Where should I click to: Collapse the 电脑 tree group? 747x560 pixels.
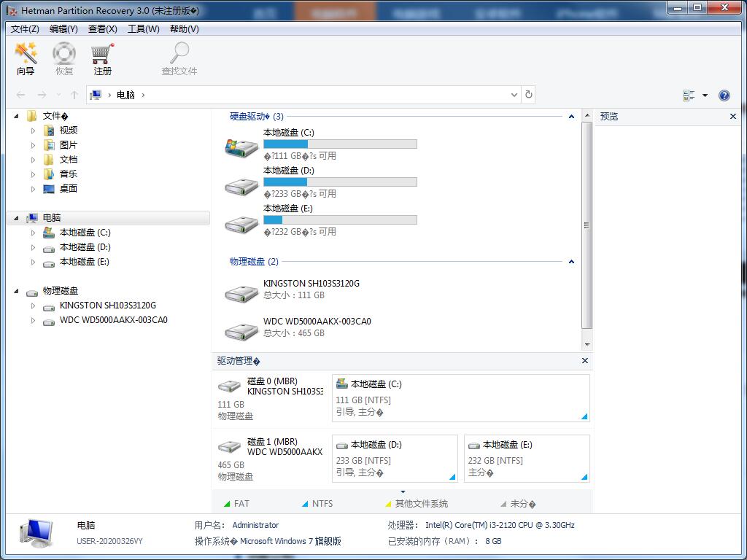click(x=17, y=218)
